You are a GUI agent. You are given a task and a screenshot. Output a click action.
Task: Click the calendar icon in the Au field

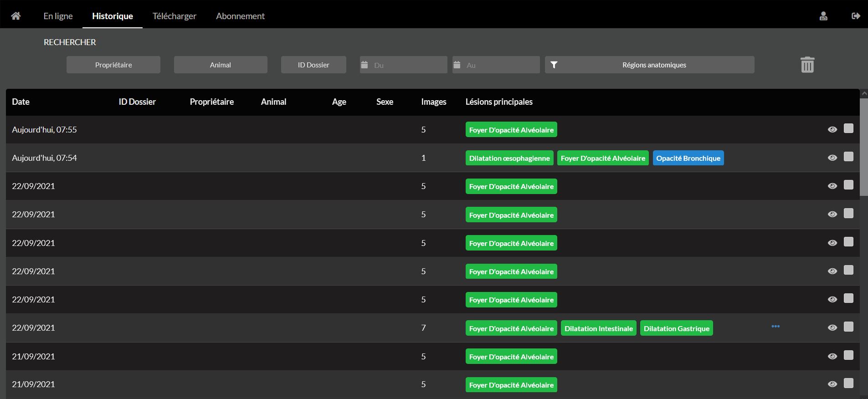pyautogui.click(x=457, y=65)
